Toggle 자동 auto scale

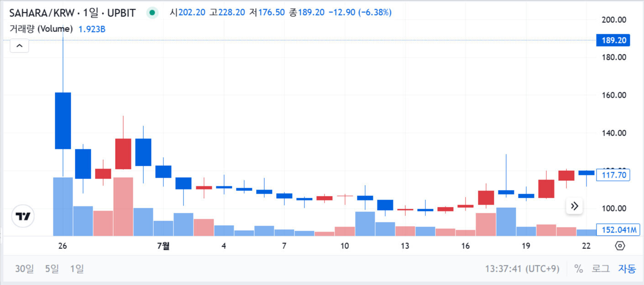(x=627, y=269)
